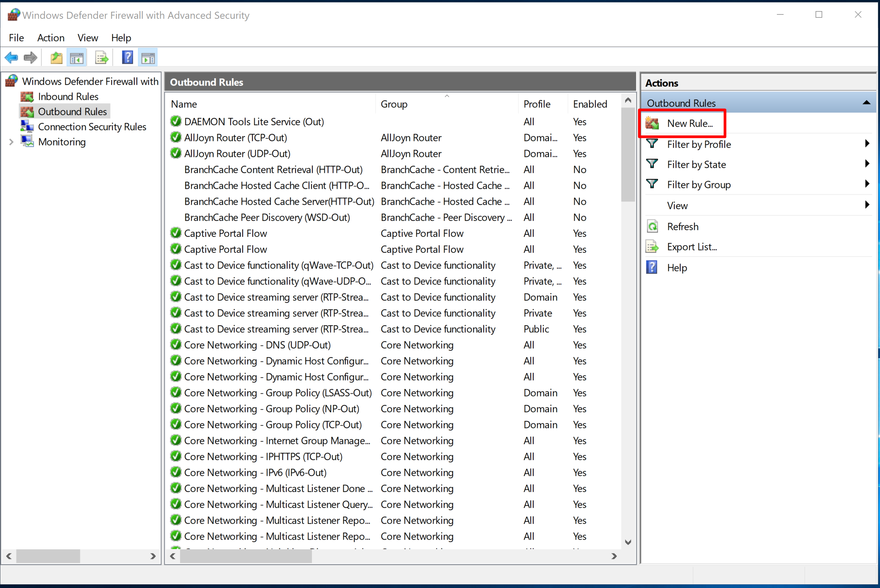Click the back arrow toolbar icon
Image resolution: width=880 pixels, height=588 pixels.
(11, 58)
